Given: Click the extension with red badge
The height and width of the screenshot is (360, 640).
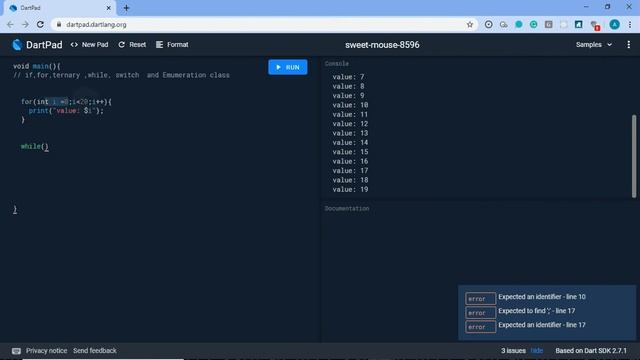Looking at the screenshot, I should (x=595, y=25).
